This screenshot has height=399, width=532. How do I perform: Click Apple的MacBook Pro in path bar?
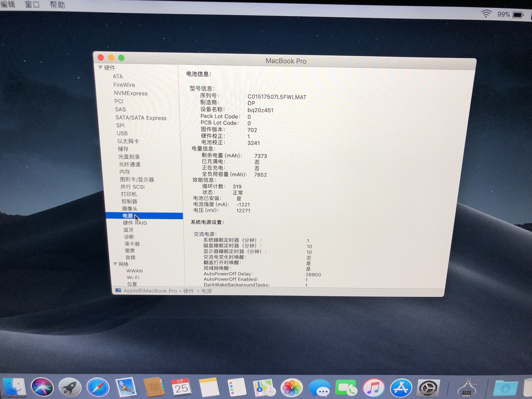click(150, 291)
